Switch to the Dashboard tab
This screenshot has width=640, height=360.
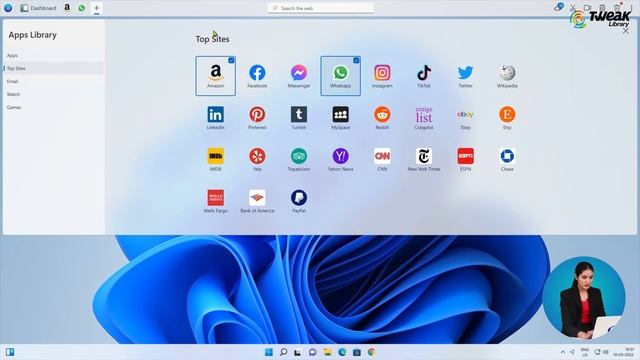38,8
